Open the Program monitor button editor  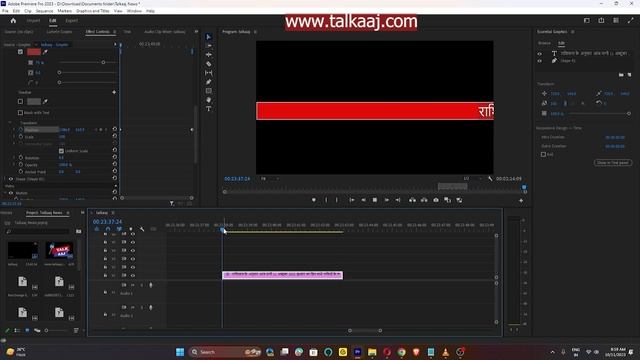pos(521,200)
